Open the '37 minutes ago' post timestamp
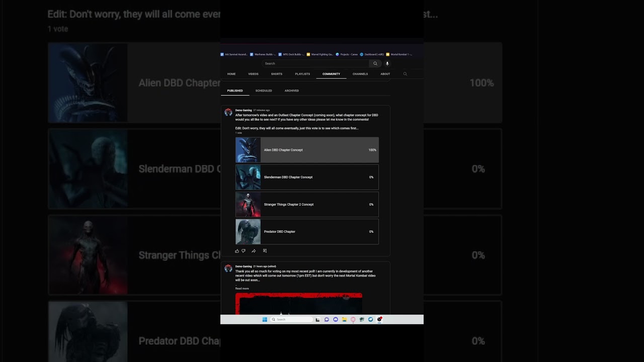The image size is (644, 362). coord(261,110)
